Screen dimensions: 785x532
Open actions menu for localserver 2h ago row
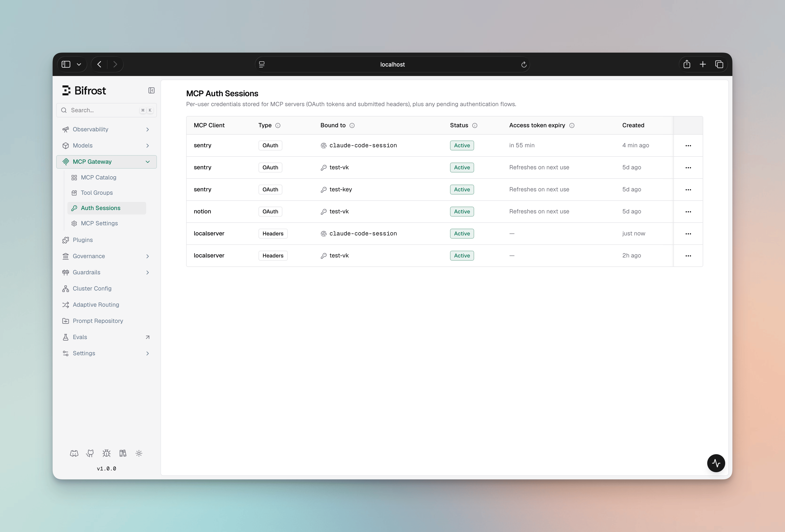click(688, 256)
